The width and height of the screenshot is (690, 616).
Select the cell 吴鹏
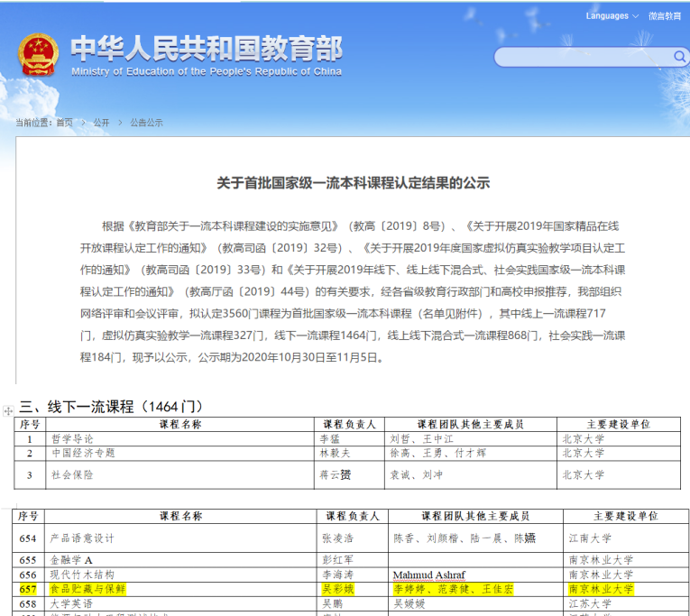(352, 603)
